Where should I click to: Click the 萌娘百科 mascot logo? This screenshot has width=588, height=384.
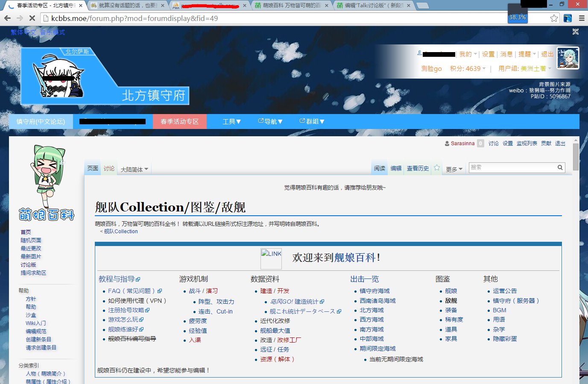coord(47,183)
